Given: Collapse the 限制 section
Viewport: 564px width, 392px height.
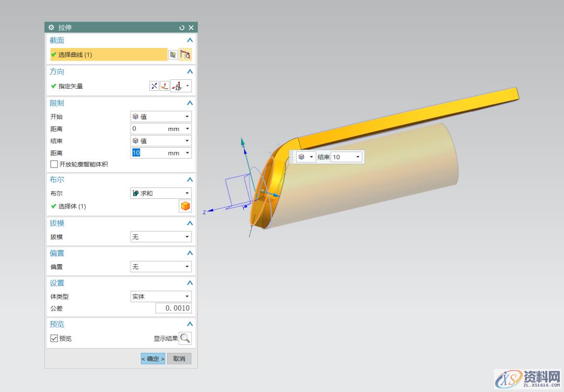Looking at the screenshot, I should [190, 103].
